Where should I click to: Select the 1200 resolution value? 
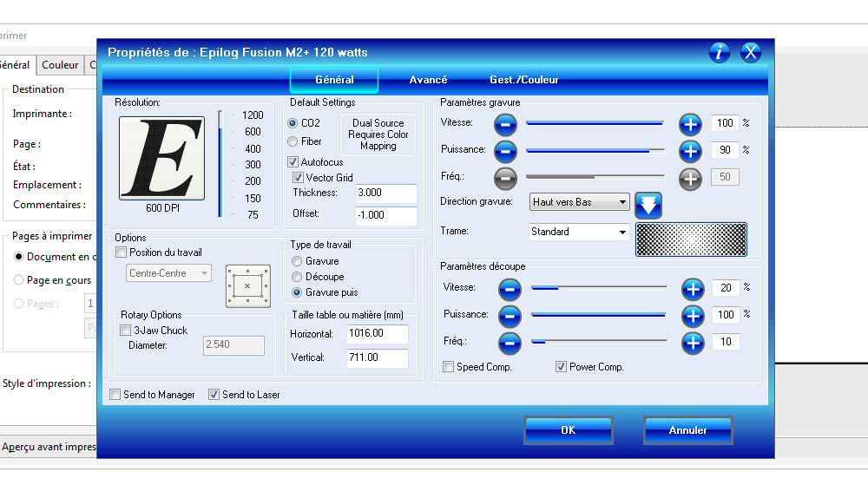click(x=253, y=115)
